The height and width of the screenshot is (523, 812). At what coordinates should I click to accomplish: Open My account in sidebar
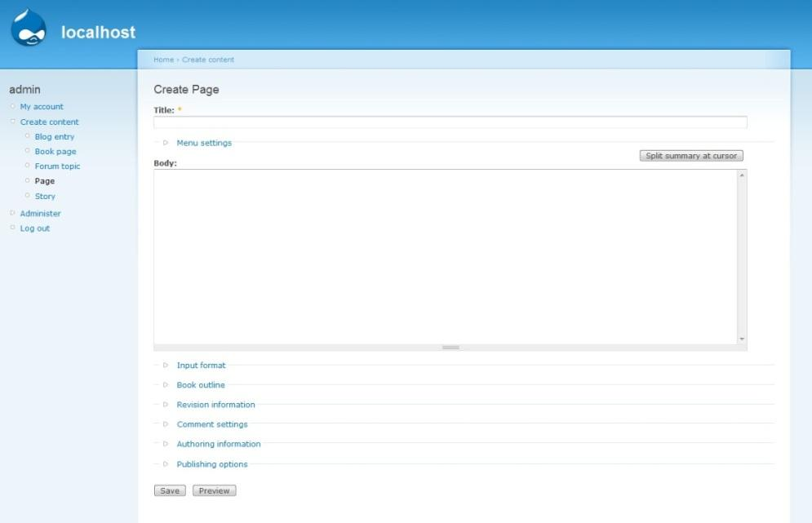coord(42,107)
